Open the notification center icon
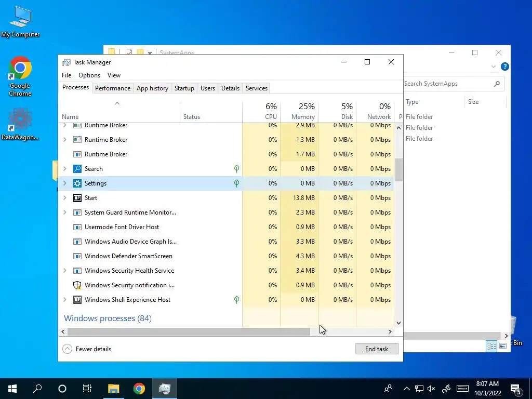The width and height of the screenshot is (532, 399). click(x=516, y=389)
